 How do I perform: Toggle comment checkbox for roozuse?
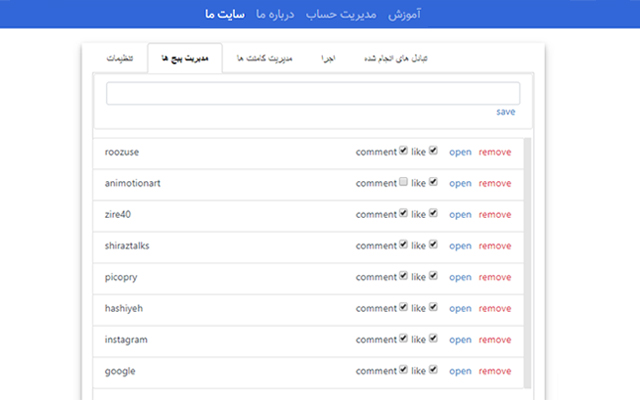click(x=403, y=151)
